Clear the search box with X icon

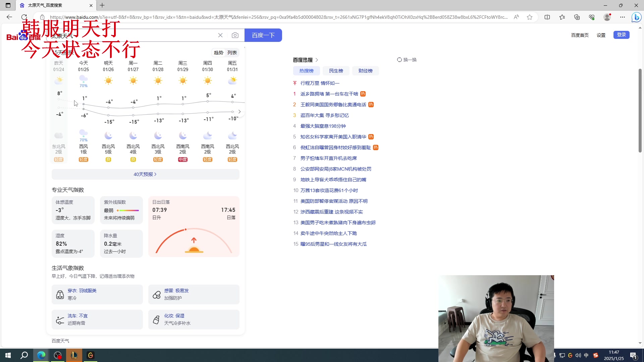[220, 35]
